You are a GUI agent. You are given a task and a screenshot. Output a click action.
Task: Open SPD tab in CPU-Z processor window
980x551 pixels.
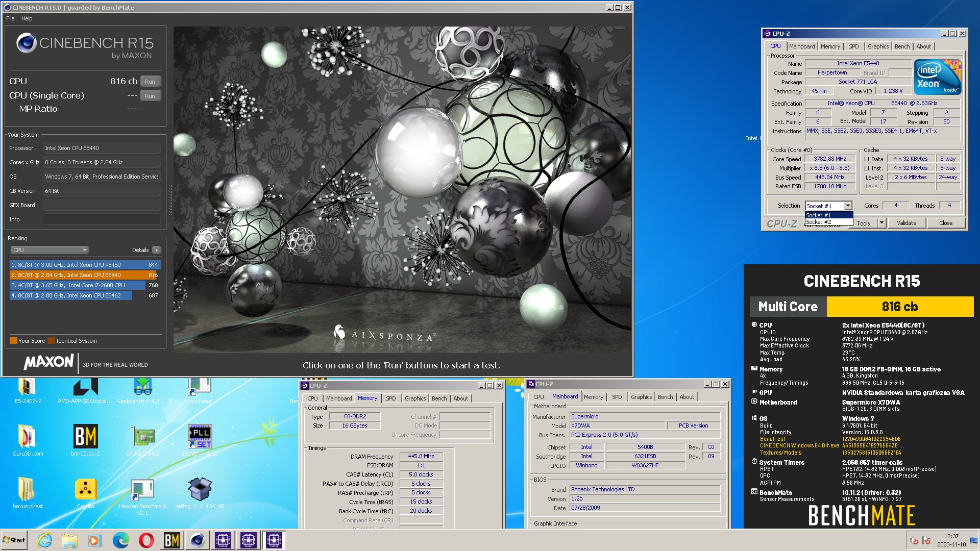[854, 46]
